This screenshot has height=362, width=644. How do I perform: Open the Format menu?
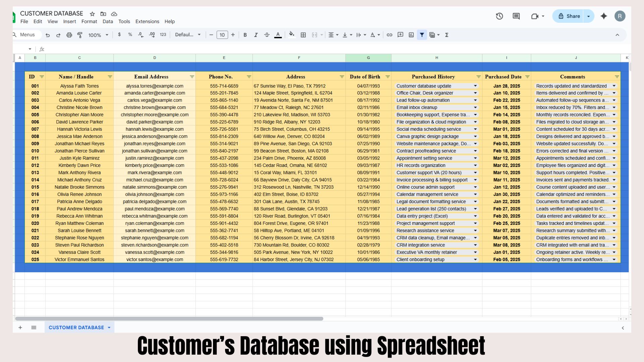[x=89, y=21]
